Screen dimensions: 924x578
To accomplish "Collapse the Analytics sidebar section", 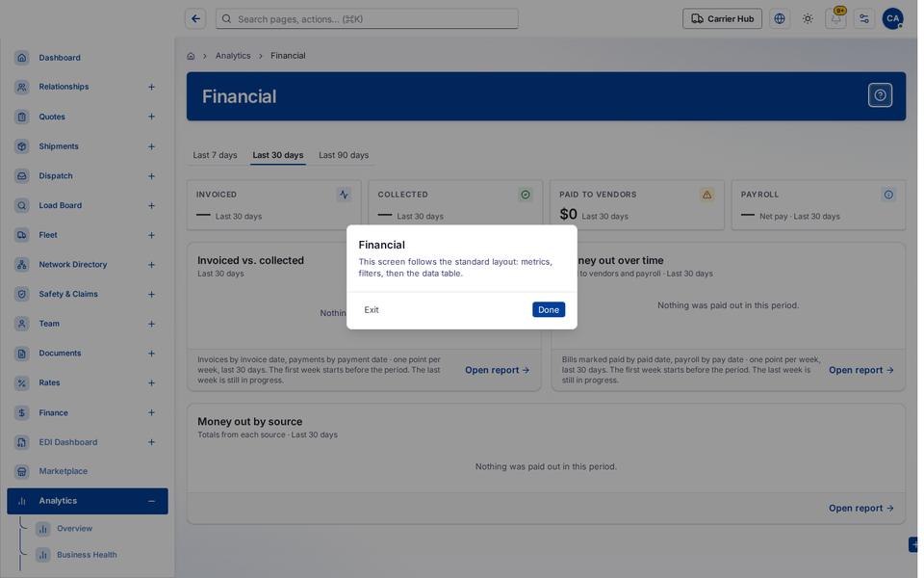I will click(151, 501).
